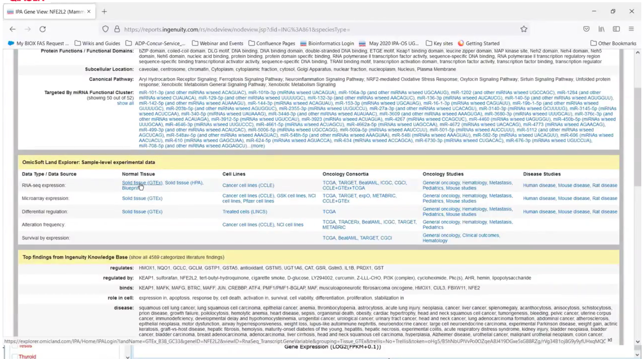Check the Thyroid tissue checkbox

pos(15,356)
